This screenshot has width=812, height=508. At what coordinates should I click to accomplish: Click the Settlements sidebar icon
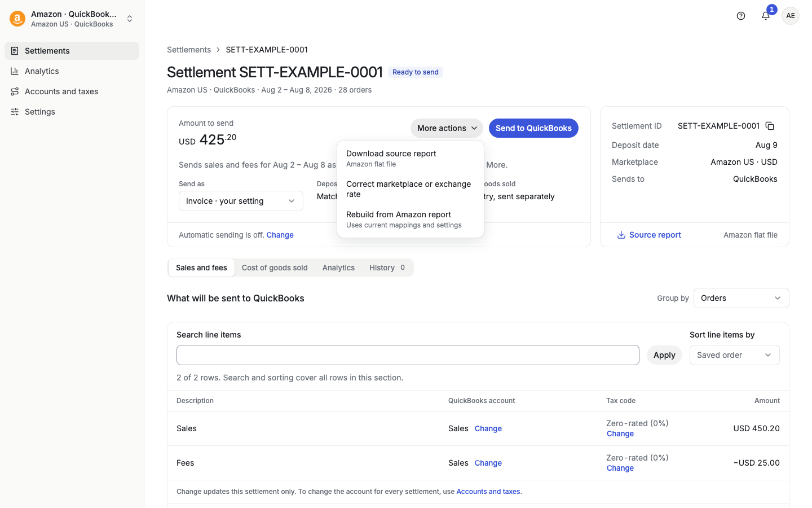[15, 51]
